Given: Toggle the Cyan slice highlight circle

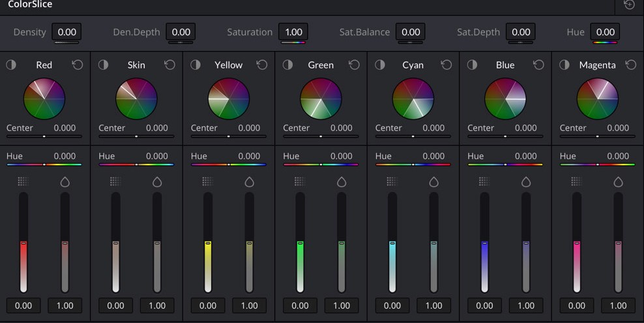Looking at the screenshot, I should click(x=380, y=65).
